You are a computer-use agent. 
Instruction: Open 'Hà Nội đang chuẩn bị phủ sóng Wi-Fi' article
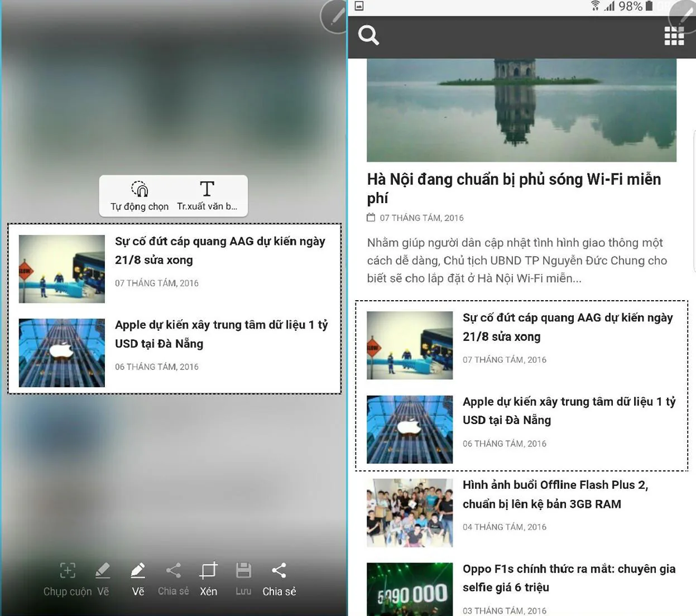click(514, 189)
